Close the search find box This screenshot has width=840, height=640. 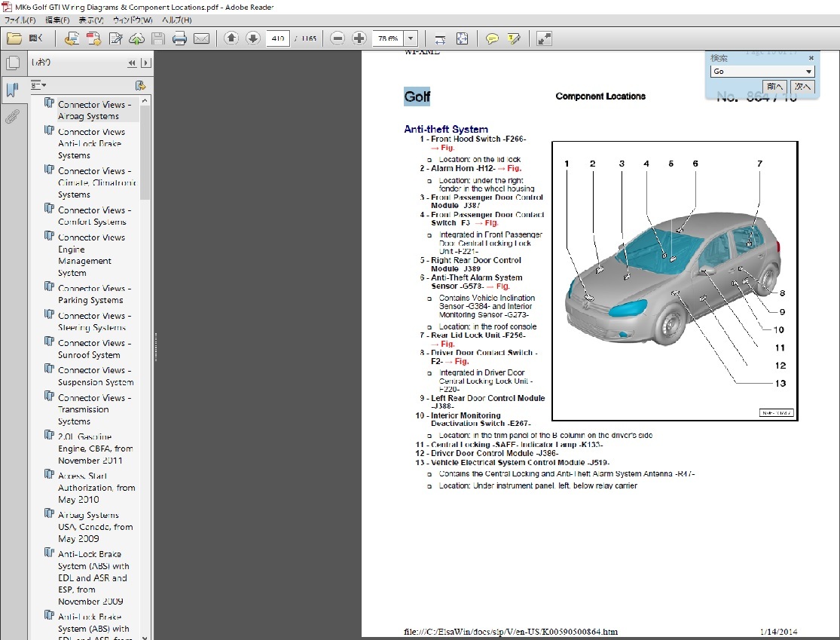[811, 58]
